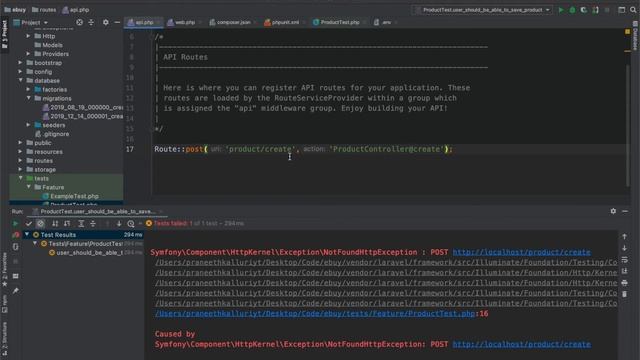Click the routes breadcrumb
640x360 pixels.
click(44, 10)
